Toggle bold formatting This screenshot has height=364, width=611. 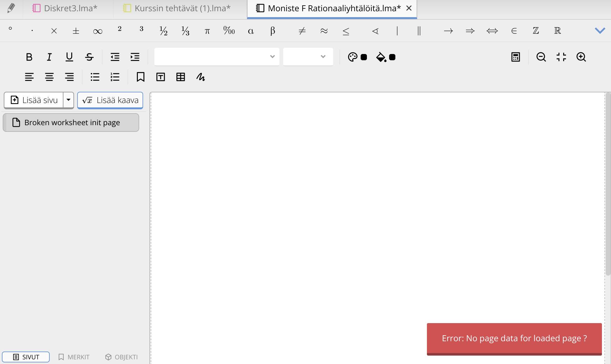pos(29,57)
